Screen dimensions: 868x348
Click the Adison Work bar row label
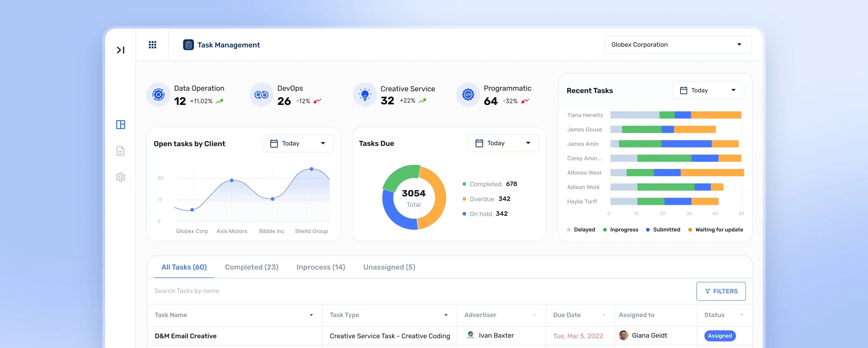click(583, 187)
